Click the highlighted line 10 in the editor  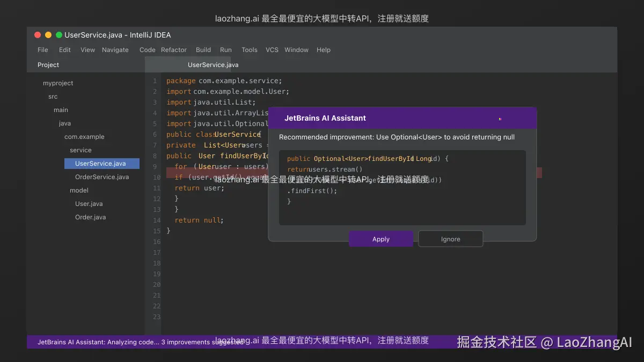[x=215, y=177]
